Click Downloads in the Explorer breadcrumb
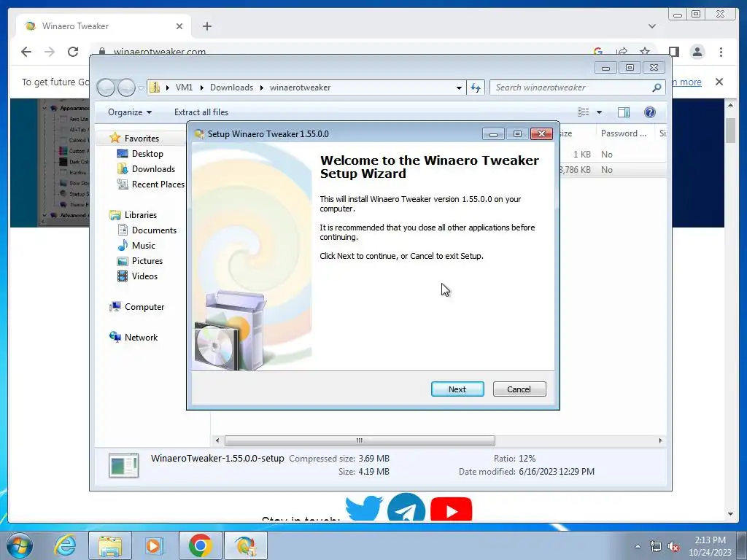 (x=231, y=87)
